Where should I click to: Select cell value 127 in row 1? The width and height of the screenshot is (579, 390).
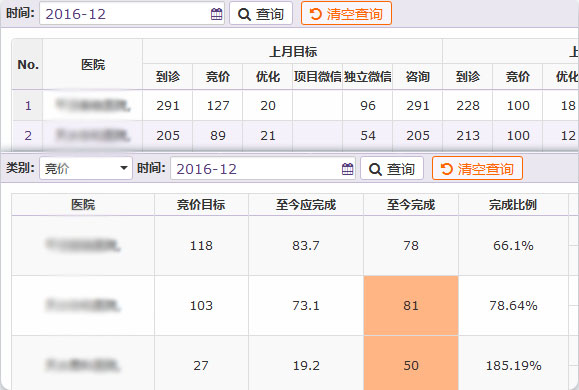click(218, 105)
